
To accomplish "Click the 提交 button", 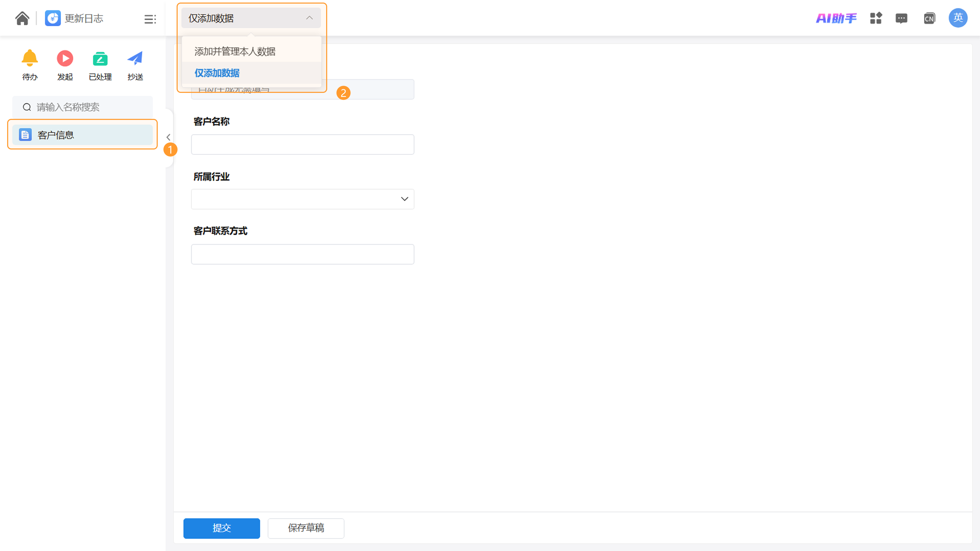I will pos(222,528).
